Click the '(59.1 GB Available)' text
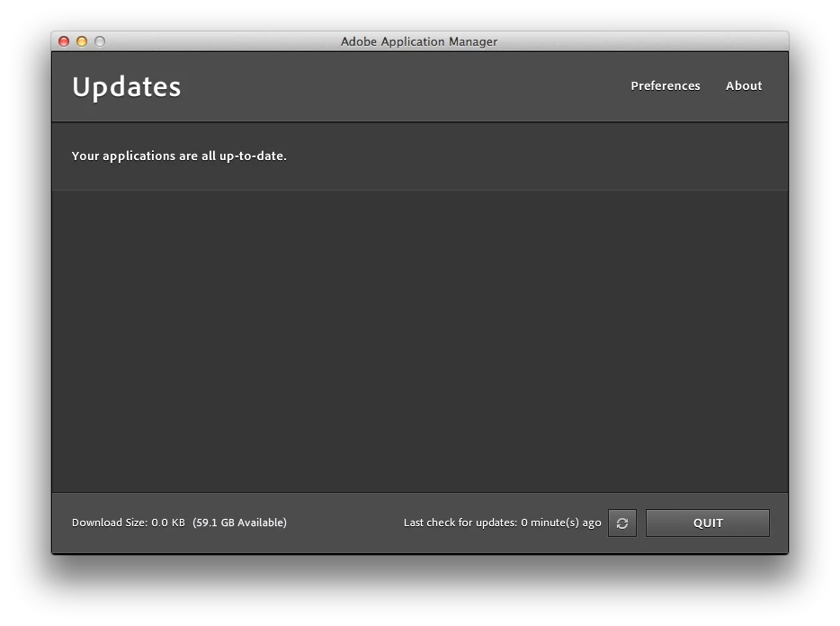 point(239,523)
